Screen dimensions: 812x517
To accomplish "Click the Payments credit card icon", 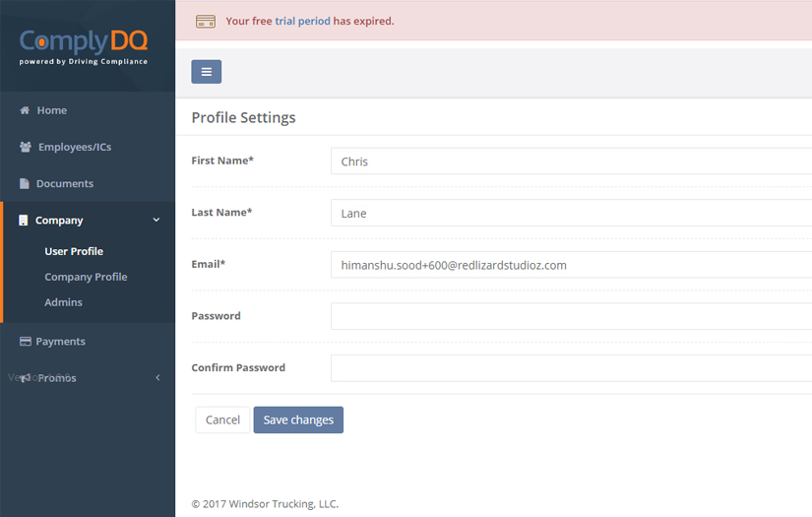I will pos(26,342).
